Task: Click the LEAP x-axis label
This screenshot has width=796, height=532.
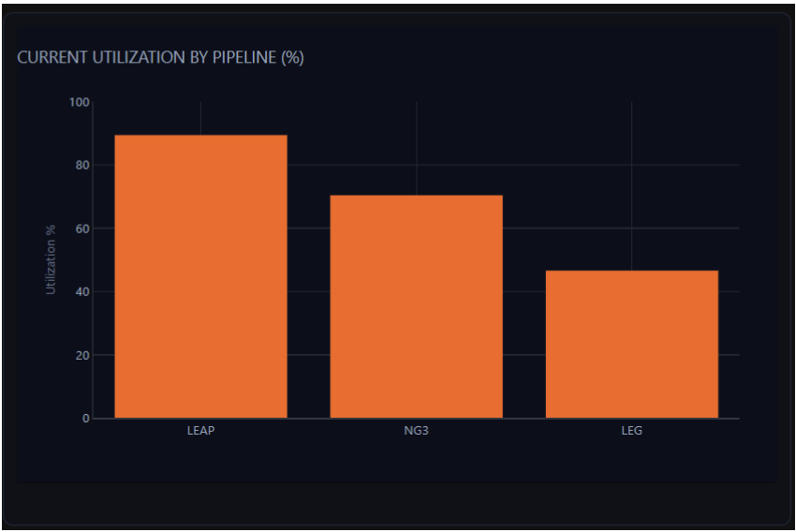Action: (200, 432)
